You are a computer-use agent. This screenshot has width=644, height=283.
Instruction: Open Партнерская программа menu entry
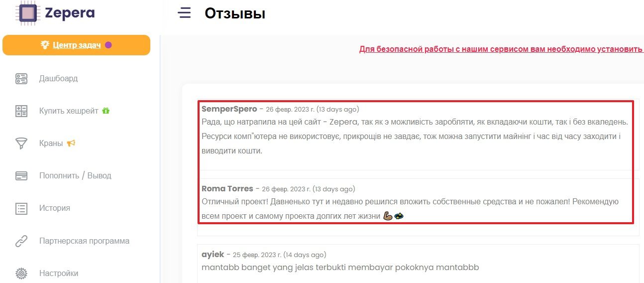[x=84, y=241]
